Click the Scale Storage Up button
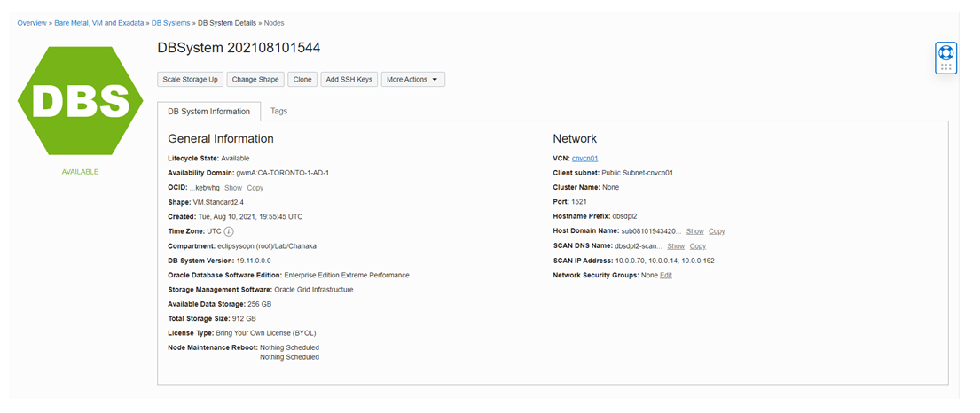This screenshot has width=980, height=413. point(190,80)
